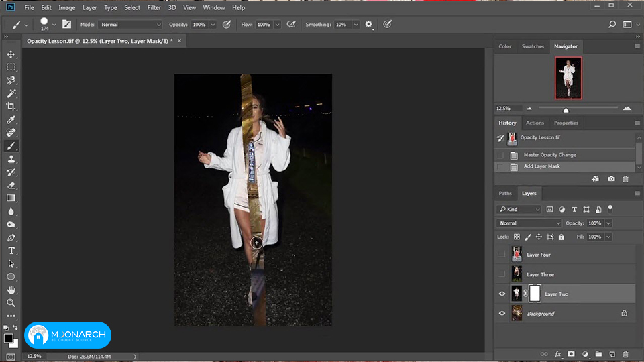Open the Image menu
The image size is (644, 362).
pyautogui.click(x=66, y=8)
